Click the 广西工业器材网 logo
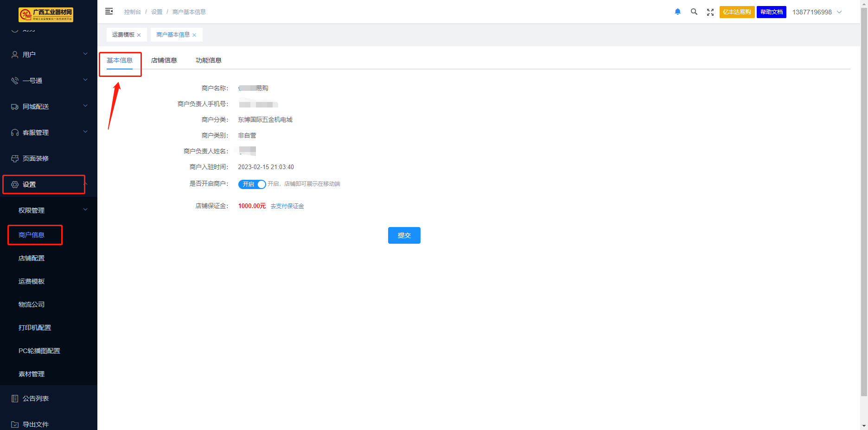The width and height of the screenshot is (868, 430). coord(46,14)
